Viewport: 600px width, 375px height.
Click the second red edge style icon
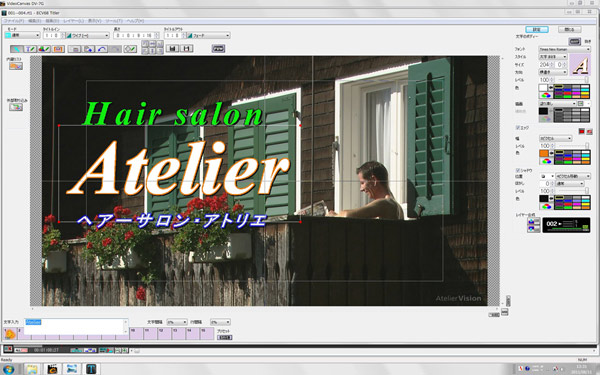(x=589, y=131)
